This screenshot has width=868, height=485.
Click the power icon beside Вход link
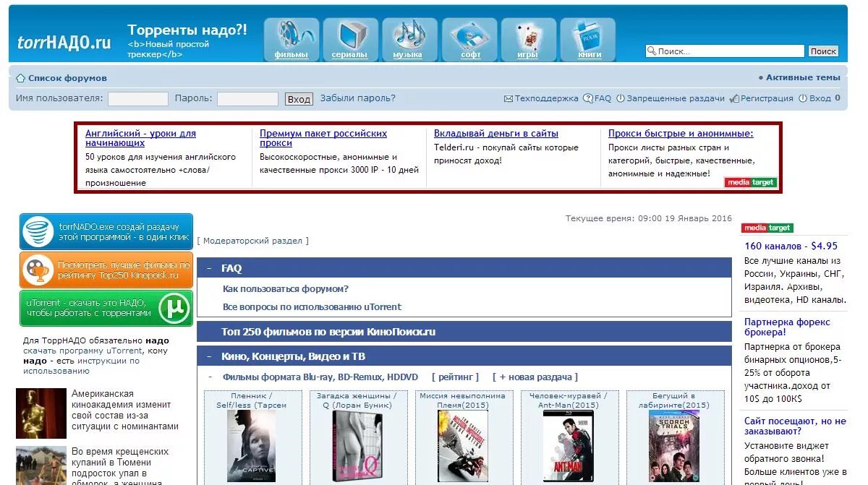click(803, 98)
